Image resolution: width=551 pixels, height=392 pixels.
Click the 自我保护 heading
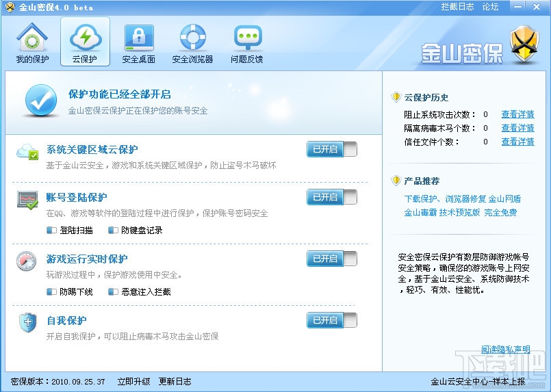click(66, 320)
